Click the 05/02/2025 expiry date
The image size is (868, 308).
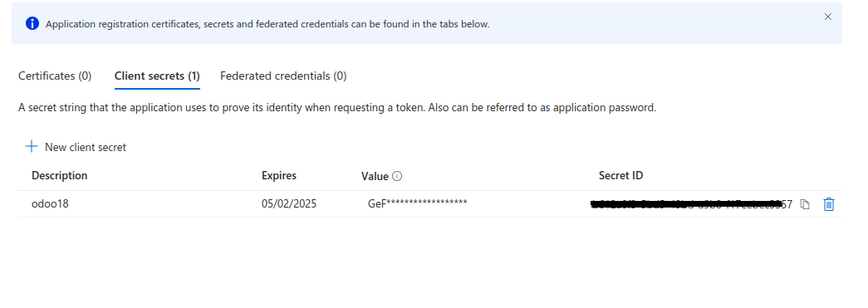click(x=289, y=204)
